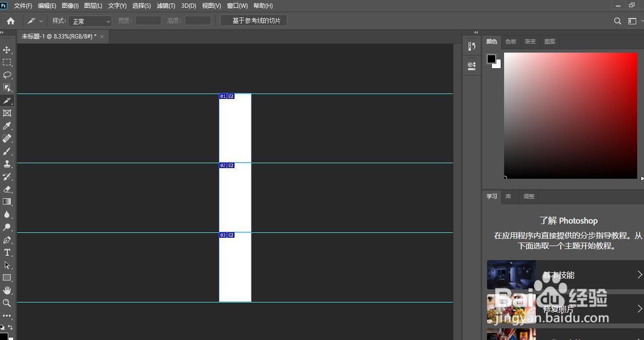Select the Eraser tool
644x340 pixels.
click(7, 189)
